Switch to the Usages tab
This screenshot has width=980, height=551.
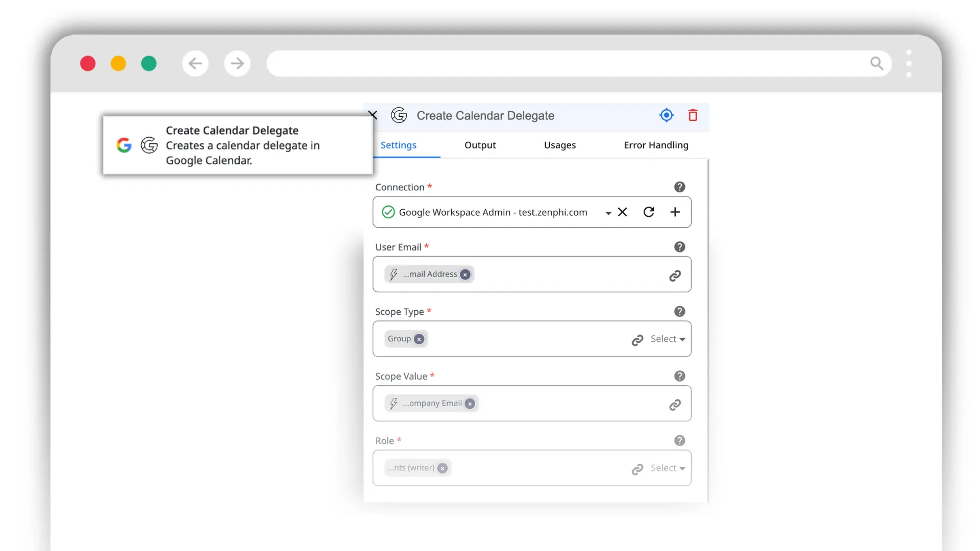click(559, 145)
